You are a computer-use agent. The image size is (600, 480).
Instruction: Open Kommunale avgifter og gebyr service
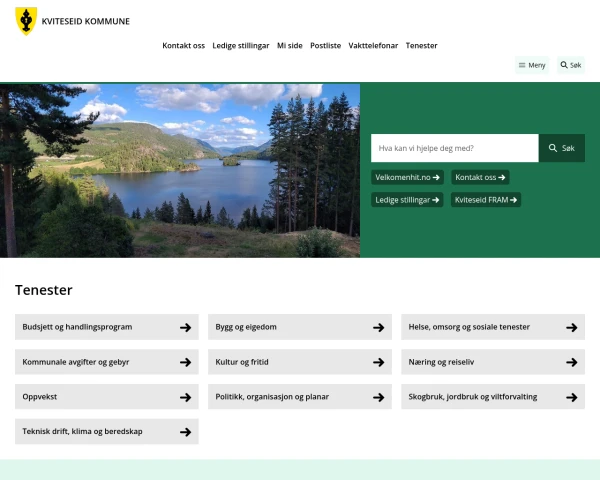point(107,362)
